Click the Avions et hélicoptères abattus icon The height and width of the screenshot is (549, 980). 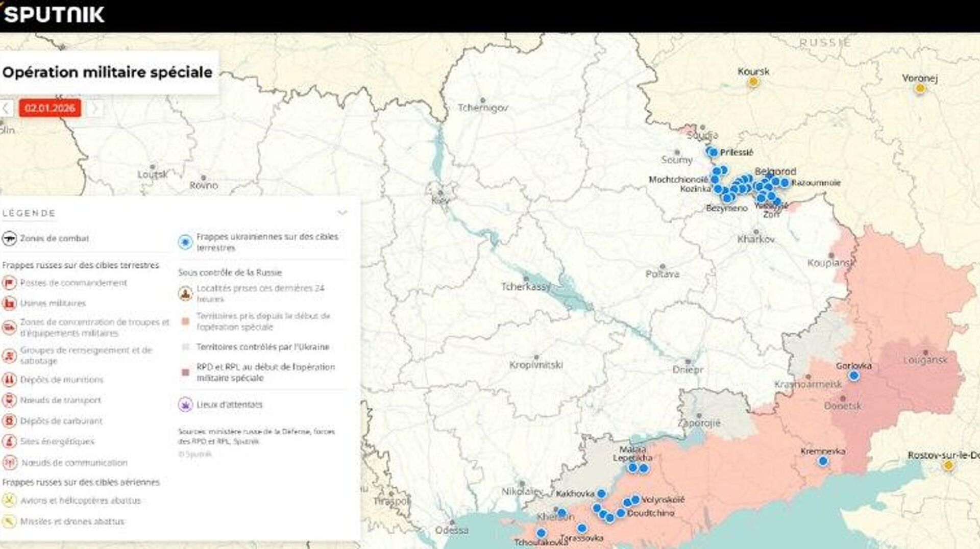[9, 501]
